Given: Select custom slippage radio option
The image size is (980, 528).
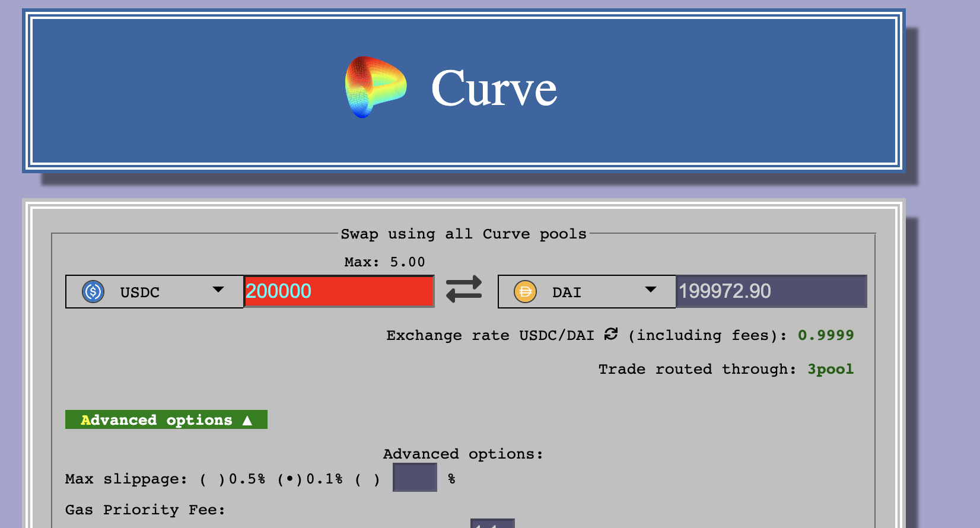Looking at the screenshot, I should tap(367, 479).
